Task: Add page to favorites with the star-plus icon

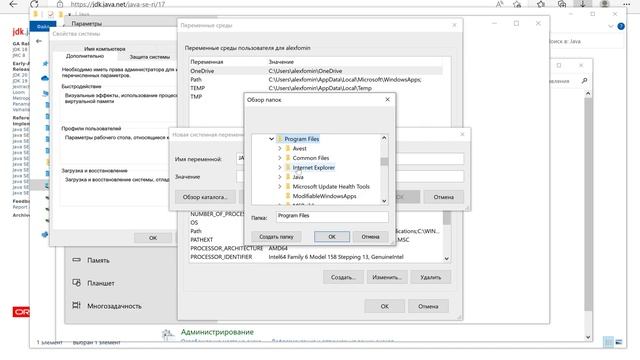Action: tap(517, 4)
